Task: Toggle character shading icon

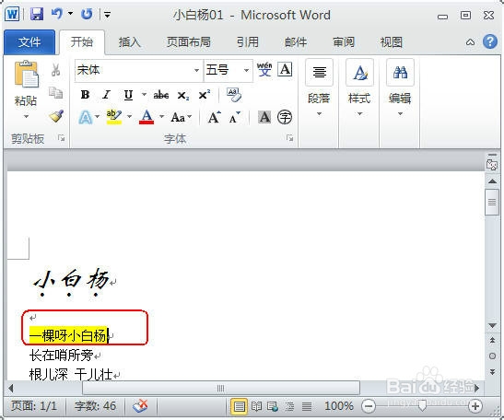Action: [264, 117]
